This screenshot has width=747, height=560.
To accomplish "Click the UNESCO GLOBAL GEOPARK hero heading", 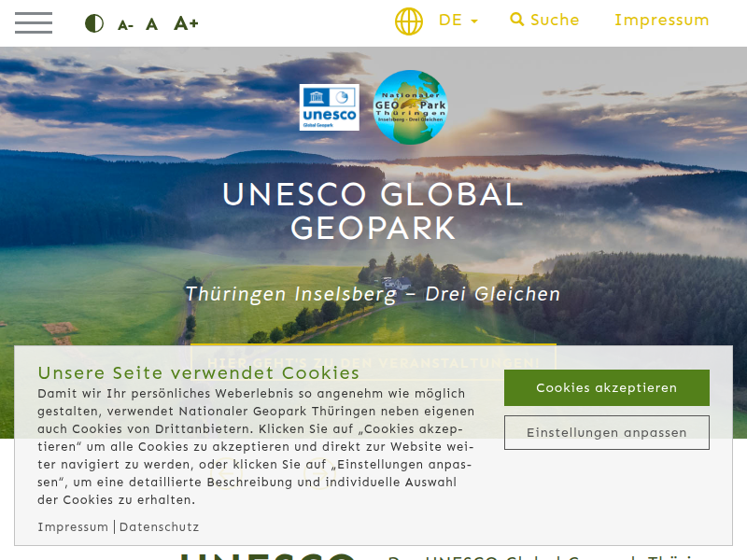I will tap(373, 211).
